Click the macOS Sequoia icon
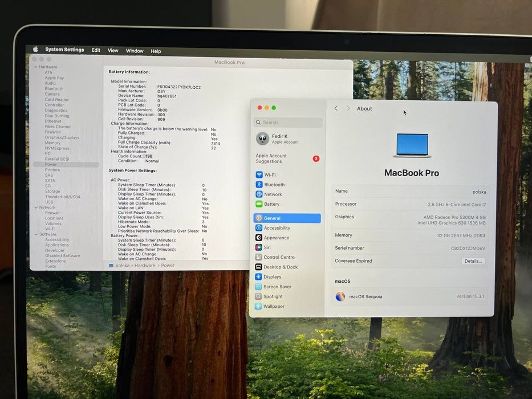Screen dimensions: 532x399 pos(340,296)
